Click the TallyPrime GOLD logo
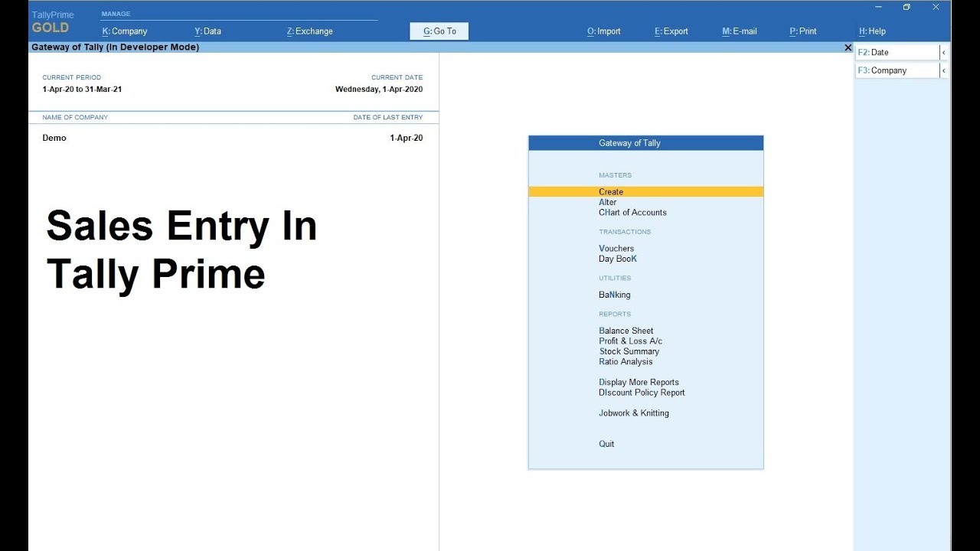 (52, 22)
